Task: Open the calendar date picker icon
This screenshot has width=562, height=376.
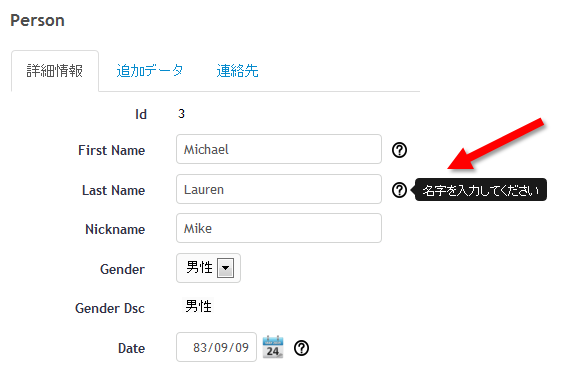Action: pos(273,347)
